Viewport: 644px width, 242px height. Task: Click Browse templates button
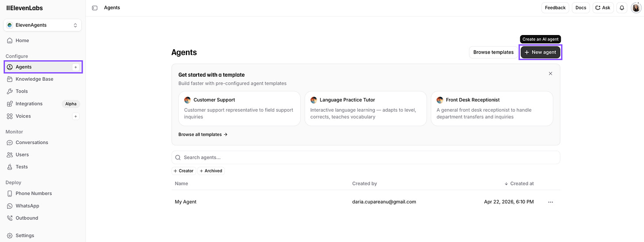pos(493,52)
